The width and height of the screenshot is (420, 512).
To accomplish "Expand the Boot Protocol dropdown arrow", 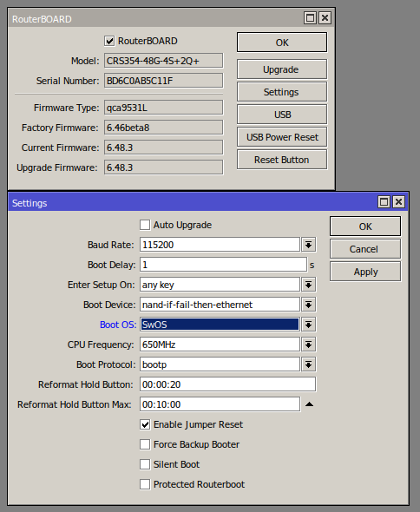I will 308,364.
